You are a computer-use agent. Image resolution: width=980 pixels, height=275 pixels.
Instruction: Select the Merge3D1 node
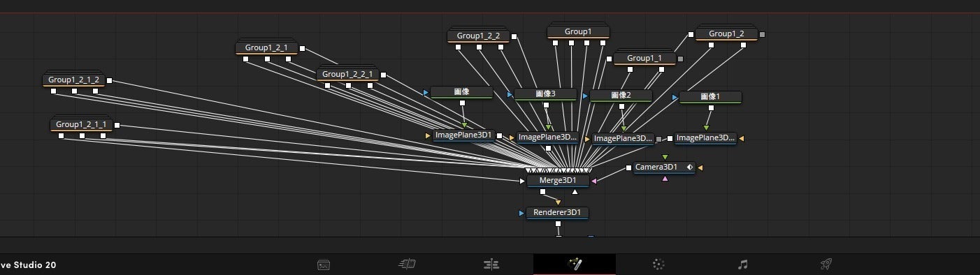(x=557, y=181)
